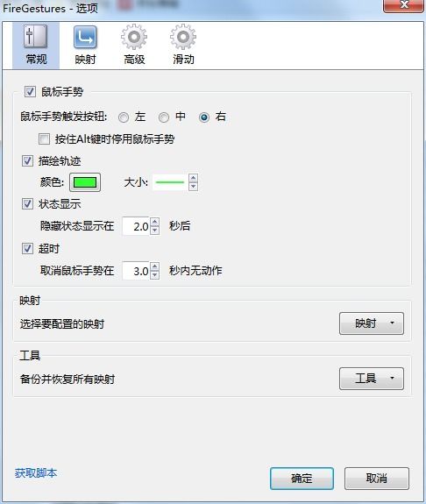
Task: Uncheck the 描绘轨迹 checkbox
Action: (27, 160)
